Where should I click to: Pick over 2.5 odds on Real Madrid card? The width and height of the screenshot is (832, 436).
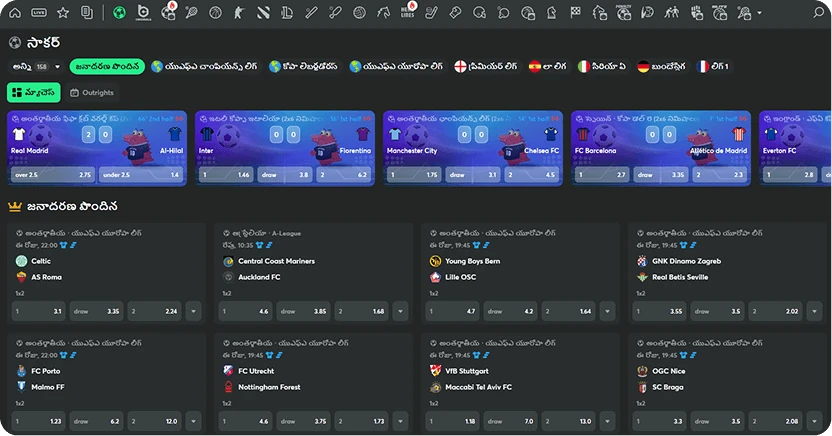click(52, 174)
